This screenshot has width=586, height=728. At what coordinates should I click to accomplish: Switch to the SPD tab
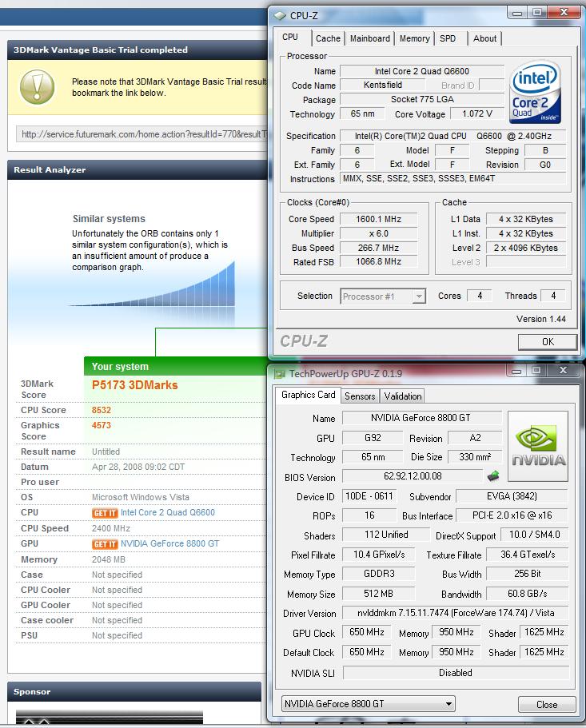pos(448,38)
